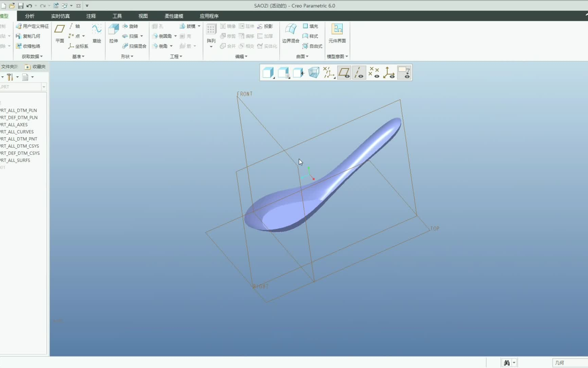
Task: Open the 自由式 (Freestyle) modeling tool
Action: [x=313, y=46]
